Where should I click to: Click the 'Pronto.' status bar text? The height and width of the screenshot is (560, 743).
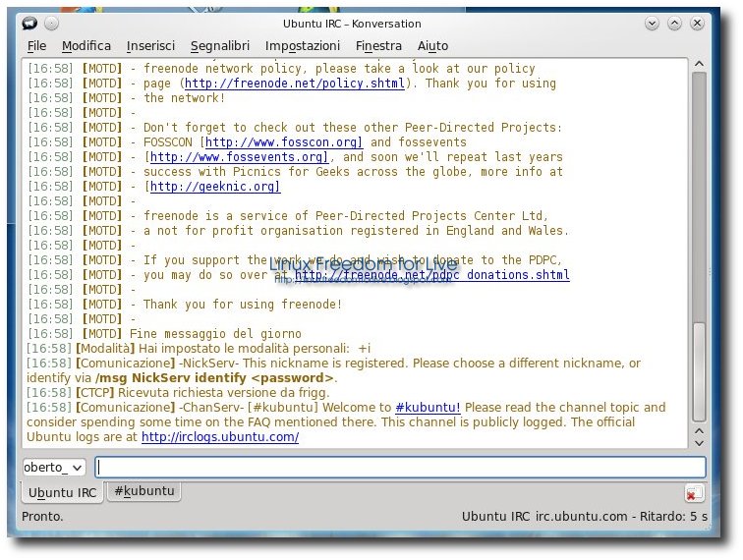click(42, 517)
